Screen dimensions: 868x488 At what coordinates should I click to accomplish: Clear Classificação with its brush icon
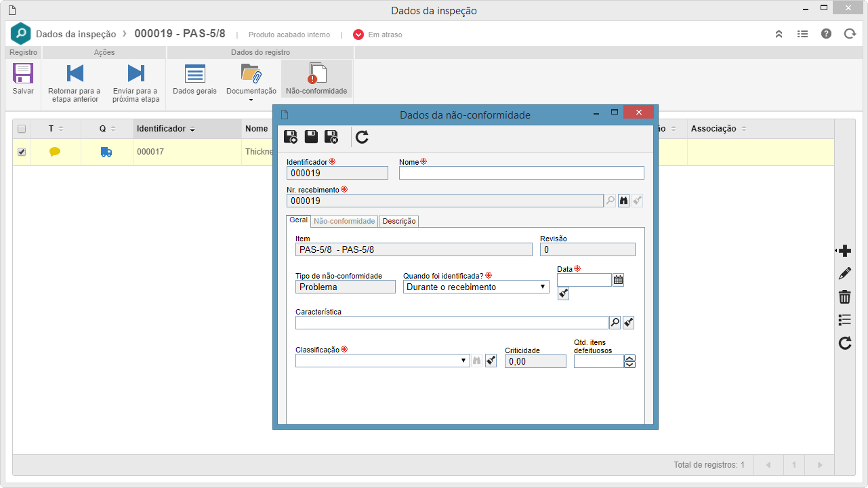click(491, 361)
